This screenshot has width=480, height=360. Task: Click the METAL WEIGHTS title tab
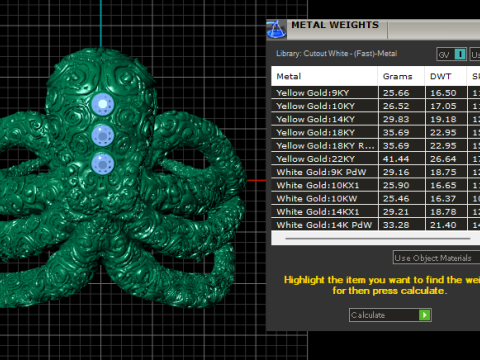coord(335,25)
